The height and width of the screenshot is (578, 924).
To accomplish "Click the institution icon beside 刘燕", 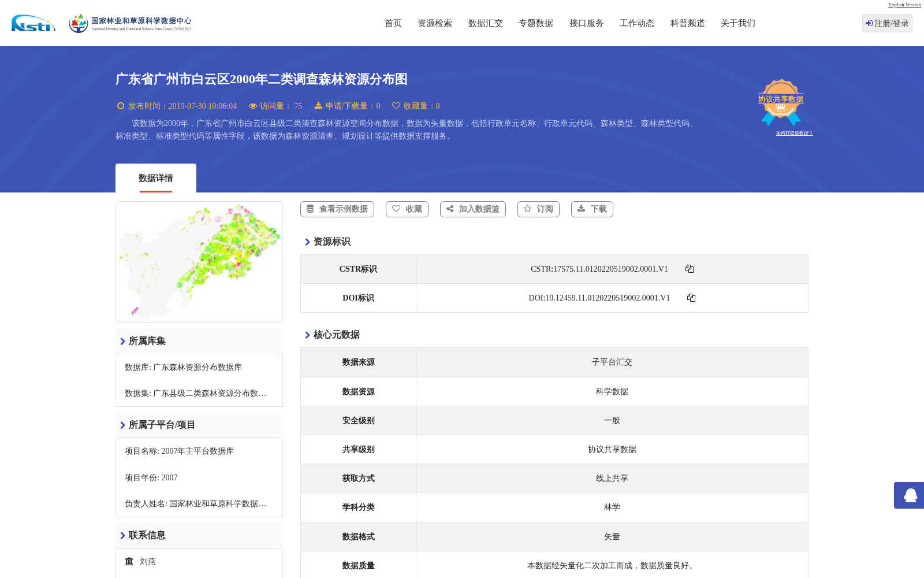I will point(129,561).
